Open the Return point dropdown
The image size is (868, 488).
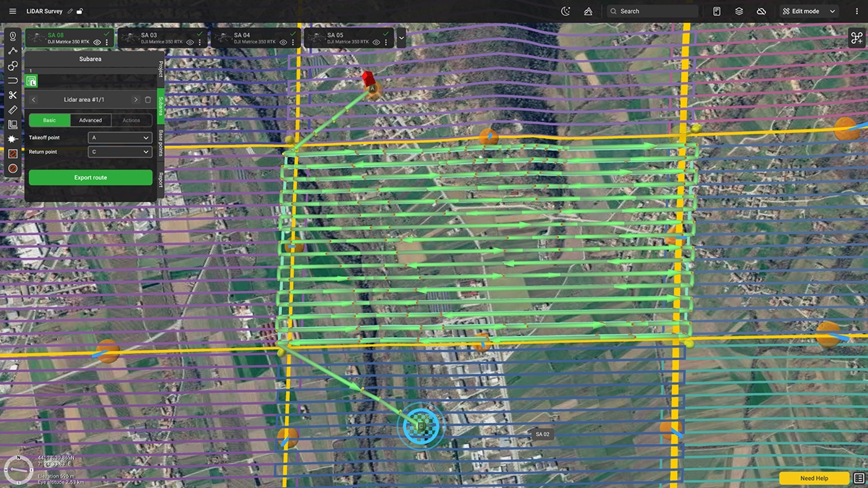point(119,152)
